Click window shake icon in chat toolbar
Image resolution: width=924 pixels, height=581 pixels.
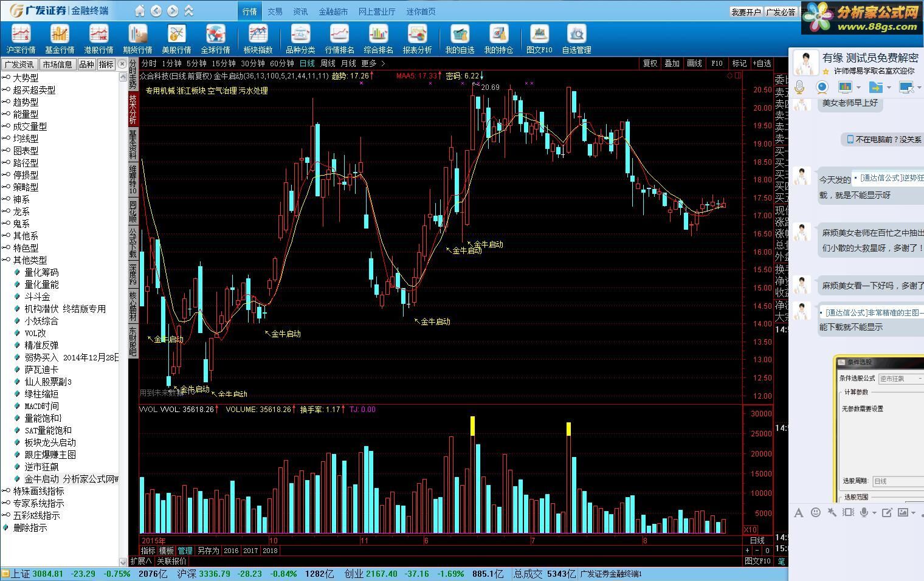(x=848, y=513)
